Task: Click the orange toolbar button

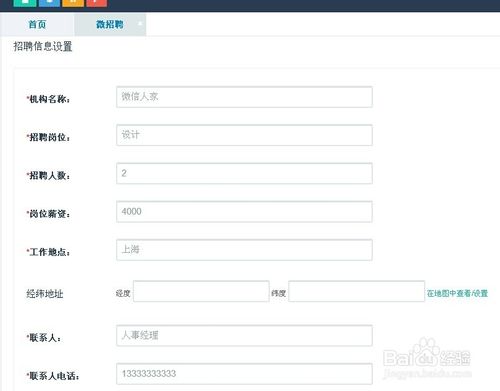Action: (x=73, y=3)
